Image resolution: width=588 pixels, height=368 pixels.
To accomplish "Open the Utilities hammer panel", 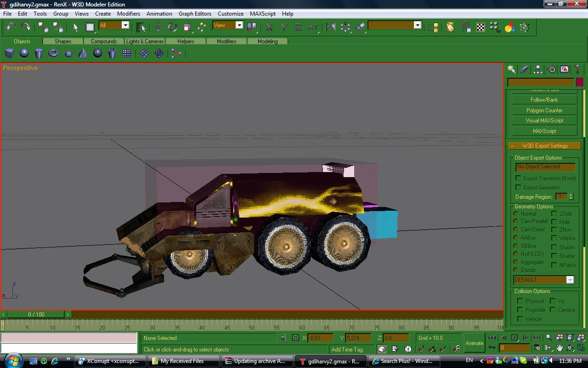I will click(x=577, y=69).
